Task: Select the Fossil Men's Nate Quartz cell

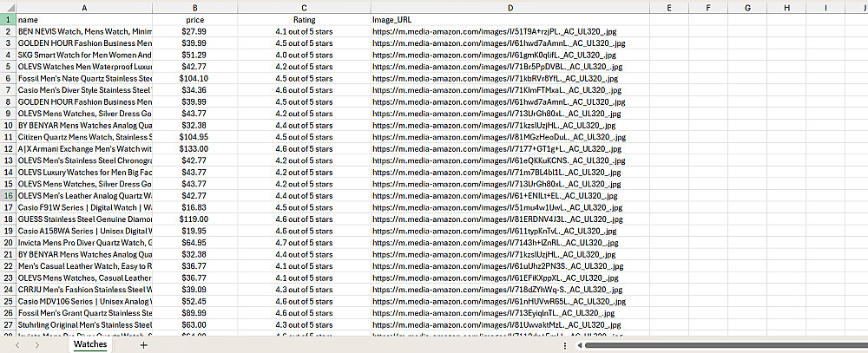Action: pyautogui.click(x=84, y=78)
